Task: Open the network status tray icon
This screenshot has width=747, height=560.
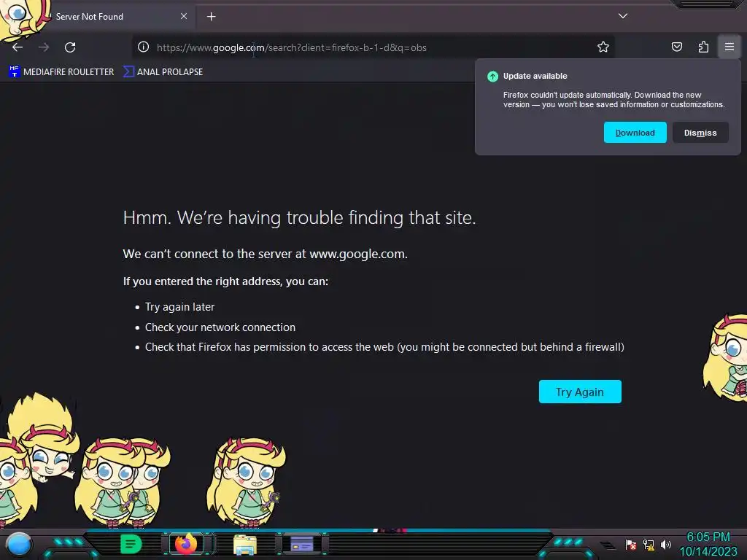Action: coord(649,545)
